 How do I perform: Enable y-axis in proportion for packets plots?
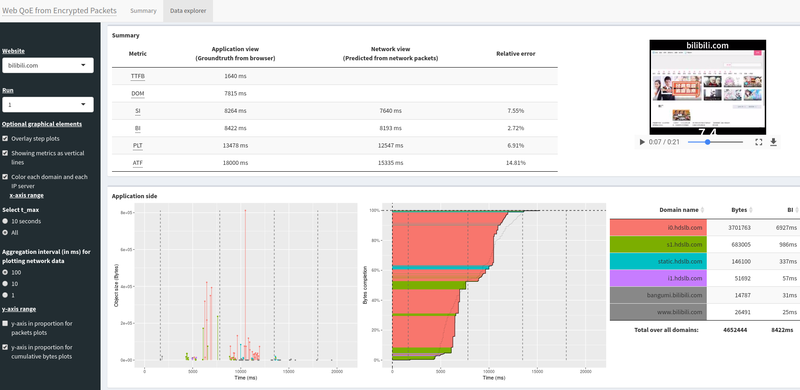(x=5, y=324)
